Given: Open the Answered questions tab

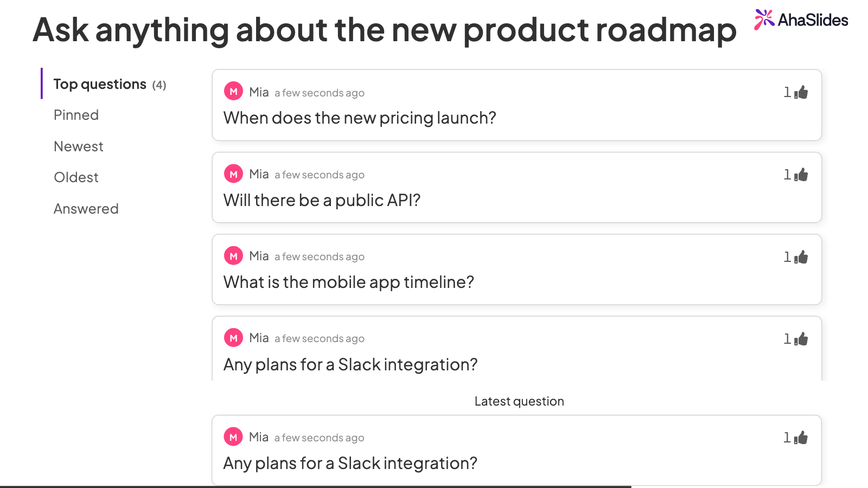Looking at the screenshot, I should (86, 209).
